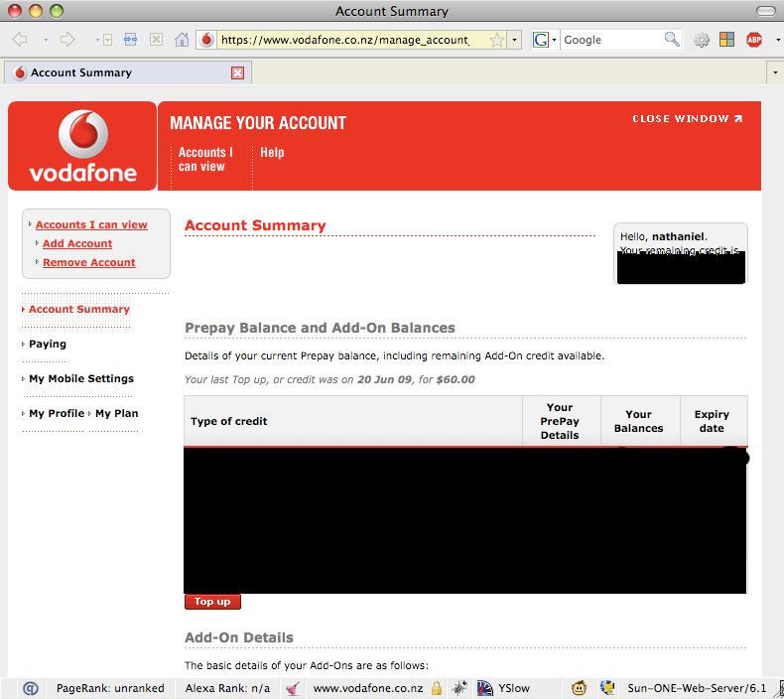Click the stop loading X icon
Viewport: 784px width, 699px height.
pyautogui.click(x=156, y=40)
